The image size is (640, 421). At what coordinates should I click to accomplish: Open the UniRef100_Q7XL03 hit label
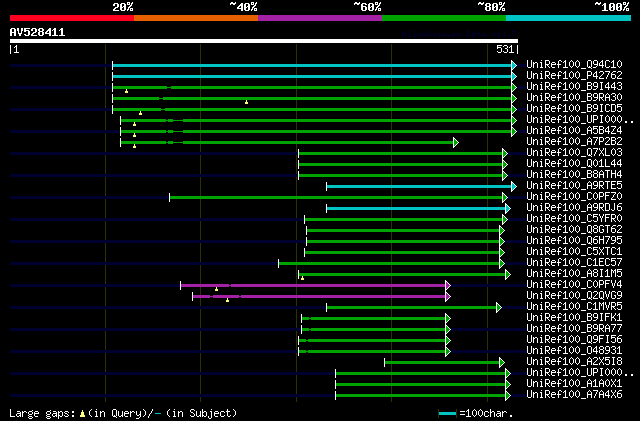574,152
